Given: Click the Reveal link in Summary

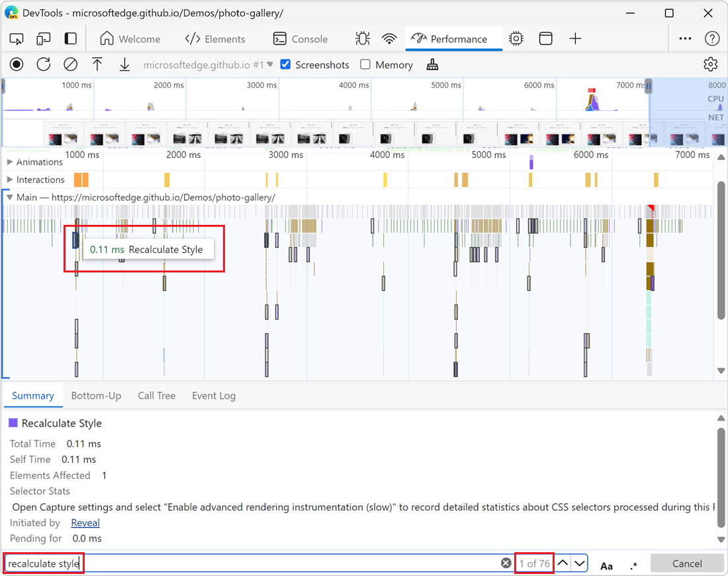Looking at the screenshot, I should pyautogui.click(x=85, y=522).
